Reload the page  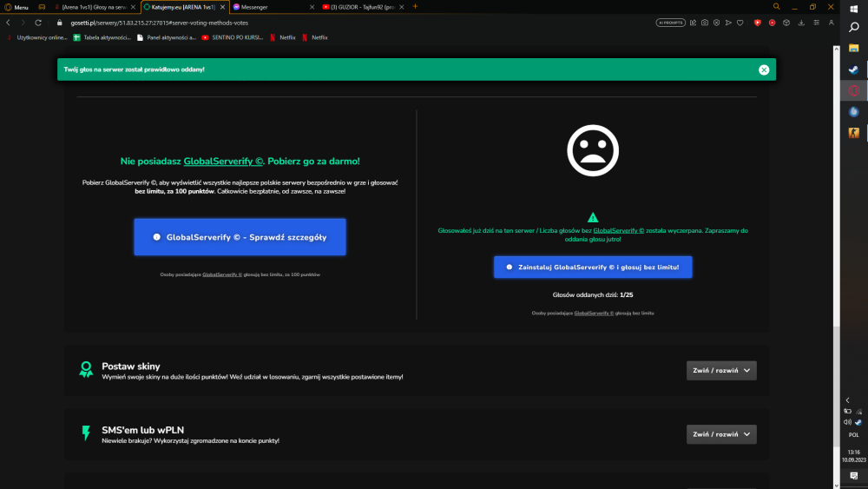(38, 23)
